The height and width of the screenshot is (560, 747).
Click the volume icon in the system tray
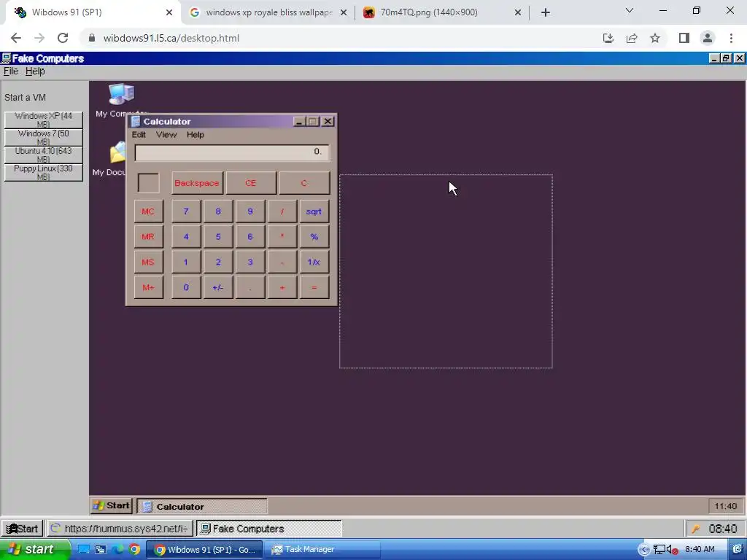point(673,550)
